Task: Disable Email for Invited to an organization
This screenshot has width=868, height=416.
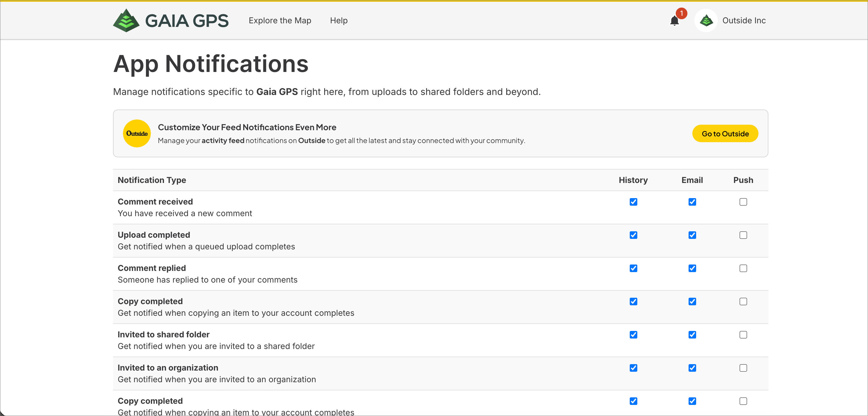Action: click(x=692, y=368)
